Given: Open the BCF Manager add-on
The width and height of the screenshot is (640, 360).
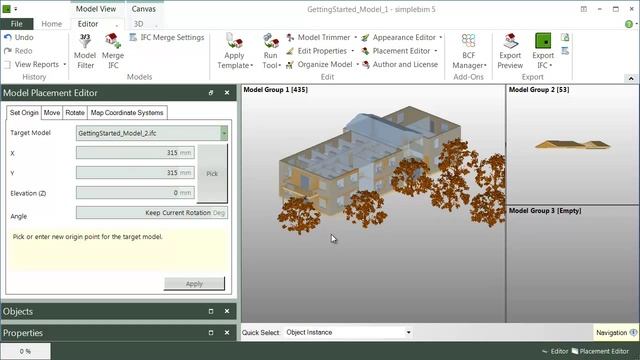Looking at the screenshot, I should tap(469, 51).
